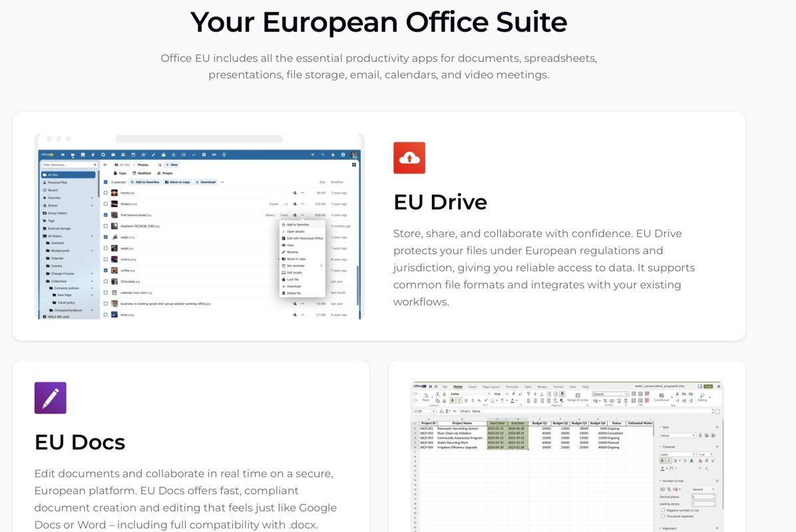Open the EU Drive red cloud icon
796x532 pixels.
[x=409, y=158]
